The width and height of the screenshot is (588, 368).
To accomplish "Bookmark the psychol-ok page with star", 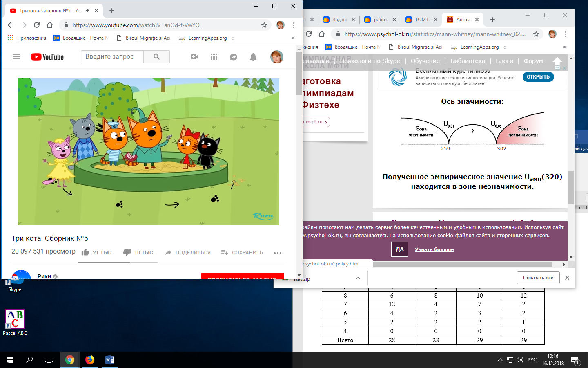I will coord(536,34).
